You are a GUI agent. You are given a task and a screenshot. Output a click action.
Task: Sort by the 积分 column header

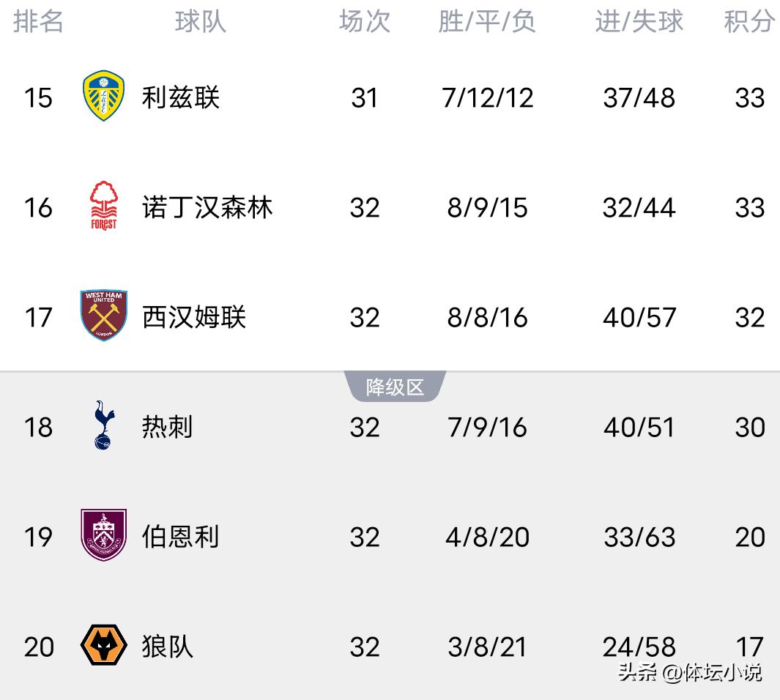tap(749, 22)
